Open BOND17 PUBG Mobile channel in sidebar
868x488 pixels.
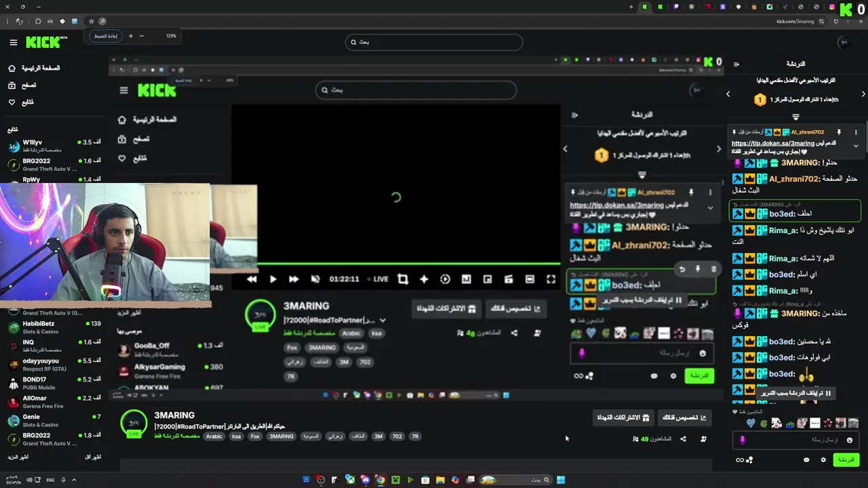(x=54, y=382)
